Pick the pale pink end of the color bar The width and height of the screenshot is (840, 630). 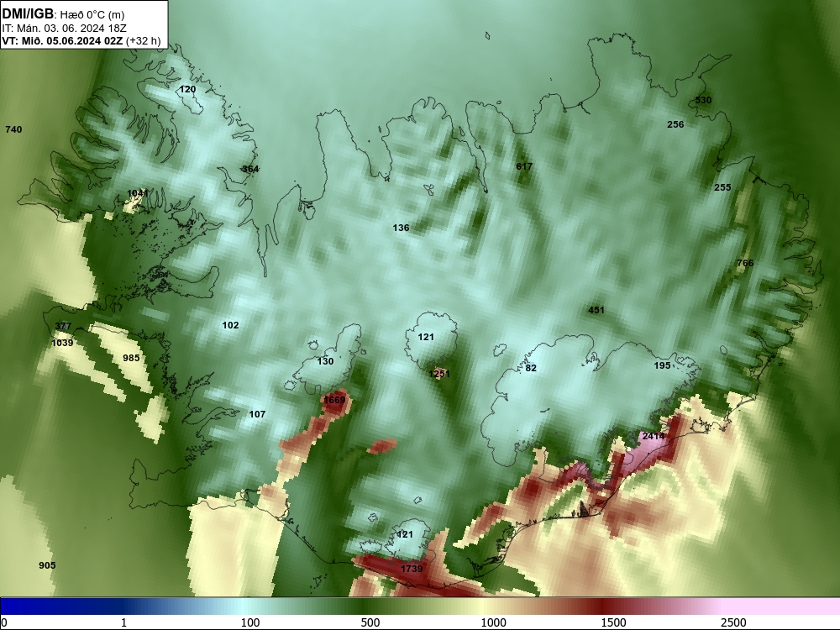[782, 606]
